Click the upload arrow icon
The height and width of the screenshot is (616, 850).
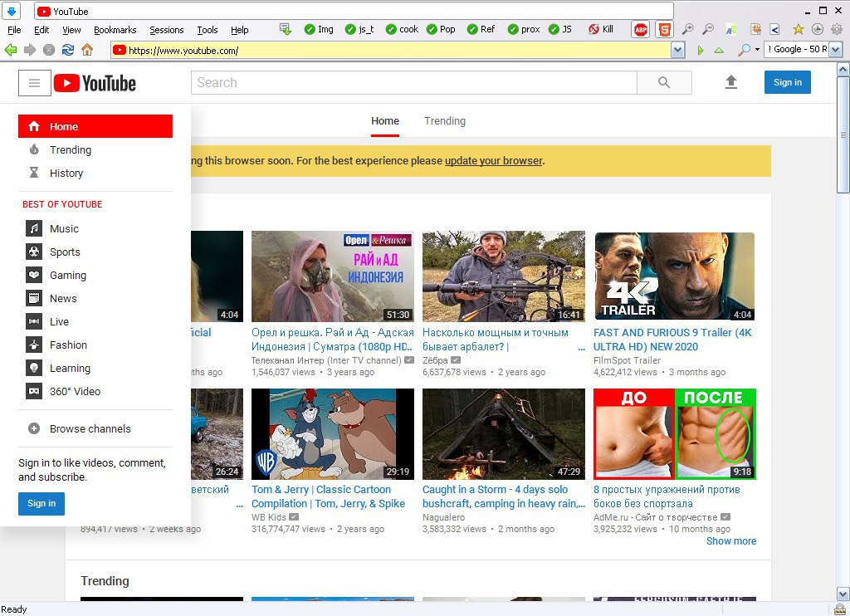[x=731, y=82]
